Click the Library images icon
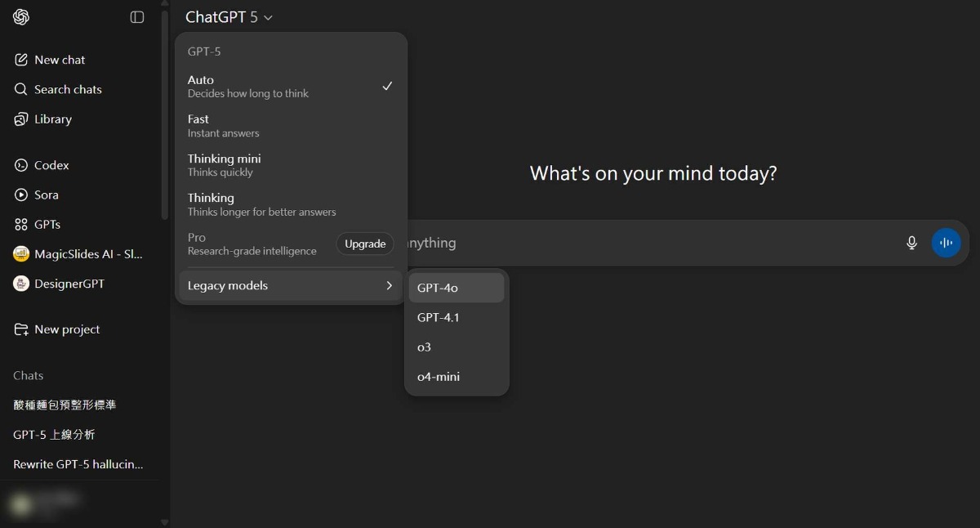 click(21, 119)
